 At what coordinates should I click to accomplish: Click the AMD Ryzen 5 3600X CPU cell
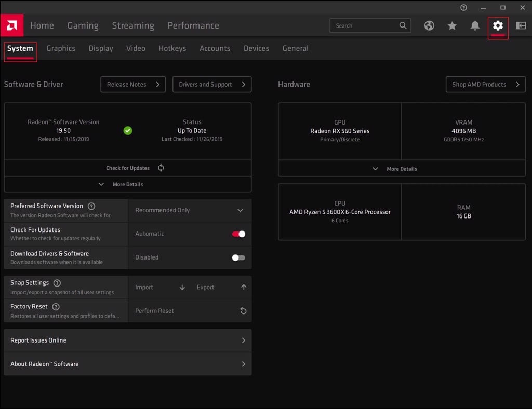tap(340, 212)
